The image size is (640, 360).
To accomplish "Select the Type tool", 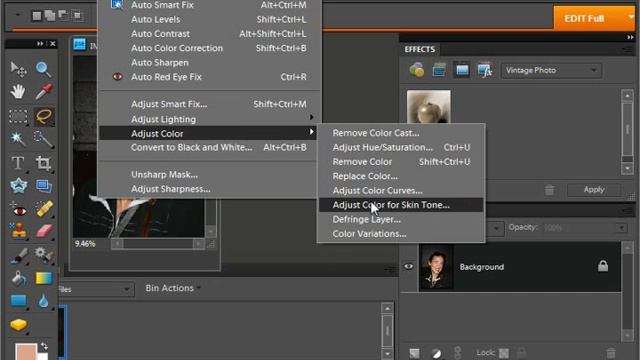I will [18, 163].
